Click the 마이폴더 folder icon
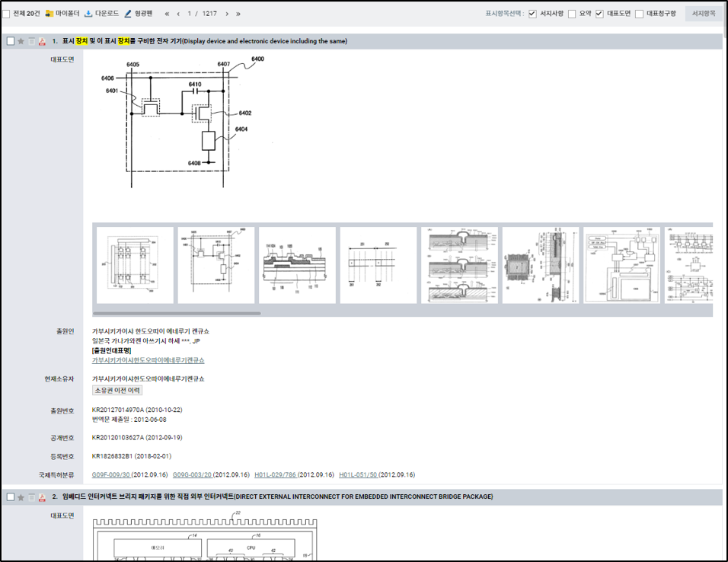 click(50, 14)
